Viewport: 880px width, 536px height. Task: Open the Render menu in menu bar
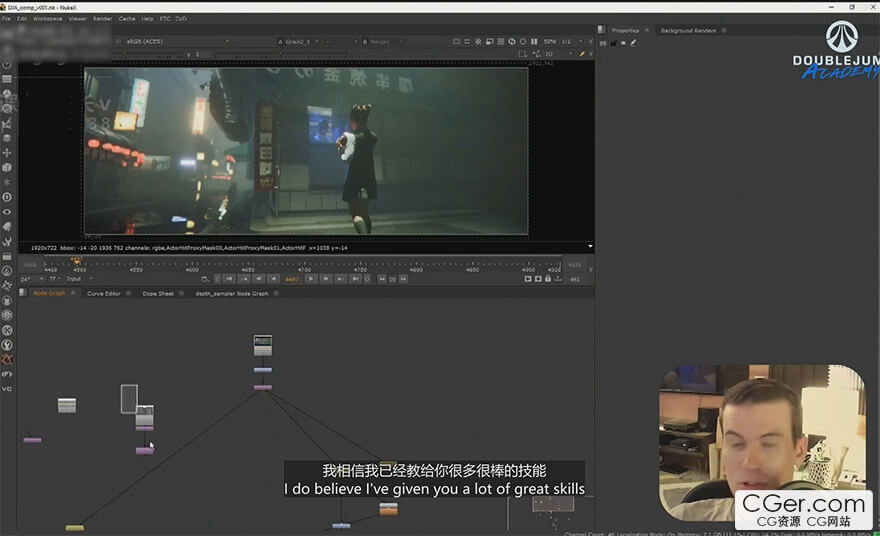[x=103, y=18]
